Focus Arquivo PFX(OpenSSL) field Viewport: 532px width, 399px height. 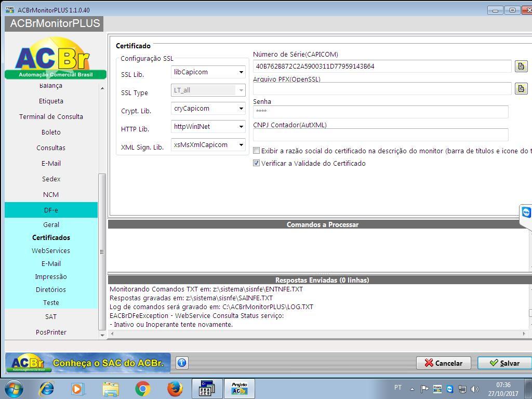(x=382, y=88)
